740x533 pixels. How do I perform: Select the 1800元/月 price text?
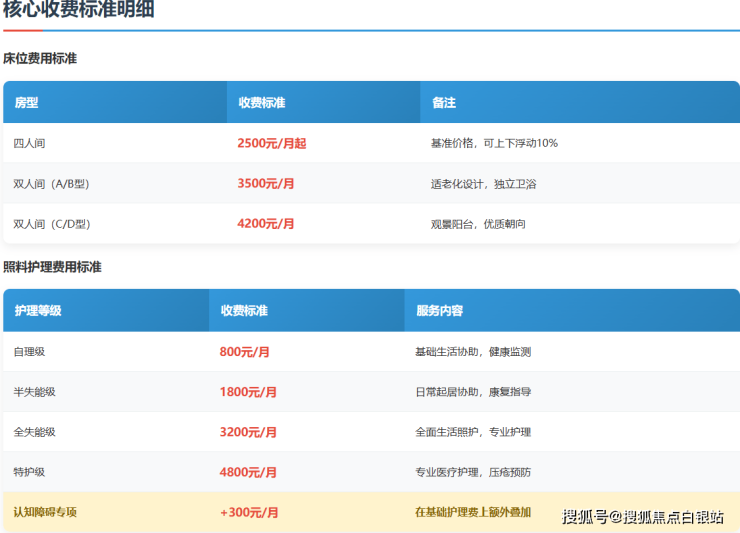click(x=248, y=392)
